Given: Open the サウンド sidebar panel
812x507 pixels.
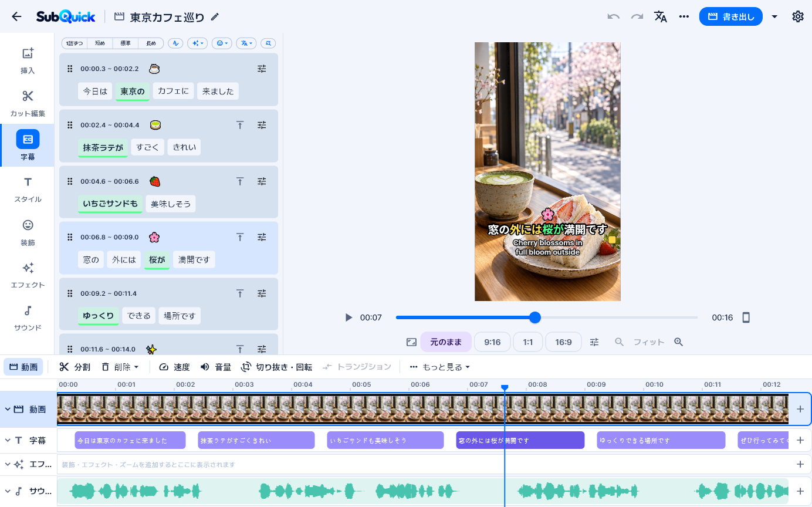Looking at the screenshot, I should coord(28,317).
